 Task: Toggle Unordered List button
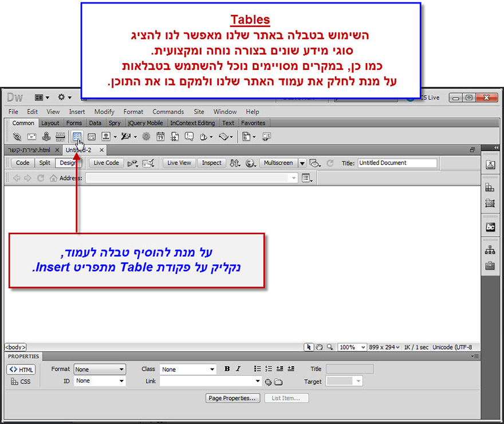pos(258,369)
